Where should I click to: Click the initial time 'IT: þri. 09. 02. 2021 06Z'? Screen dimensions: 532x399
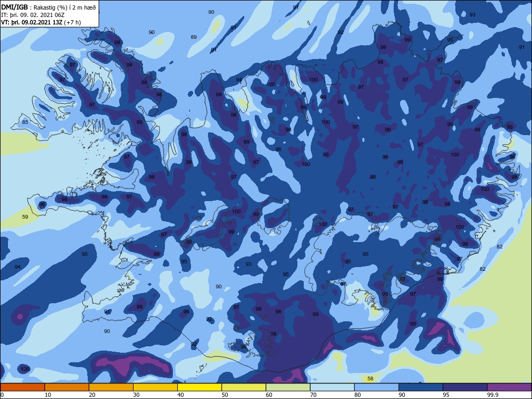pos(32,15)
